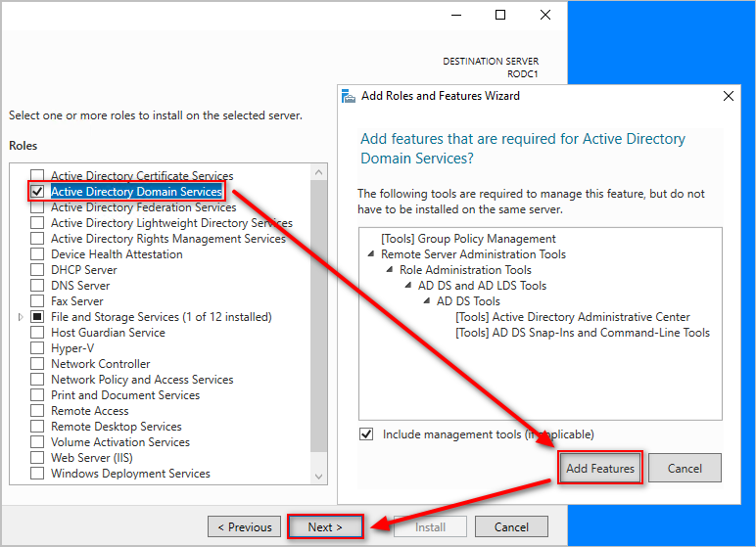This screenshot has width=756, height=547.
Task: Enable the Hyper-V role checkbox
Action: (37, 348)
